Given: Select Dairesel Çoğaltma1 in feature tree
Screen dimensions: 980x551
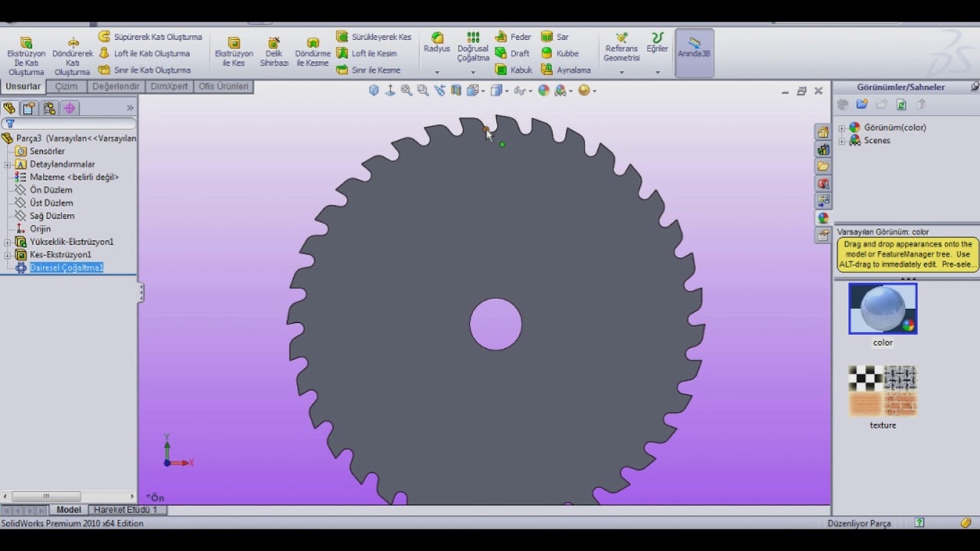Looking at the screenshot, I should pos(66,268).
